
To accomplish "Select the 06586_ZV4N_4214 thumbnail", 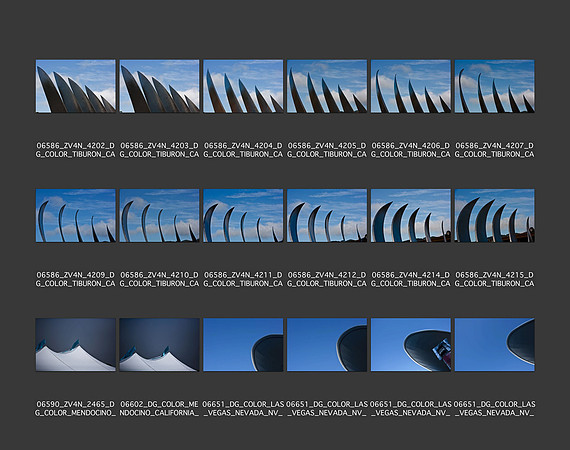I will tap(411, 216).
